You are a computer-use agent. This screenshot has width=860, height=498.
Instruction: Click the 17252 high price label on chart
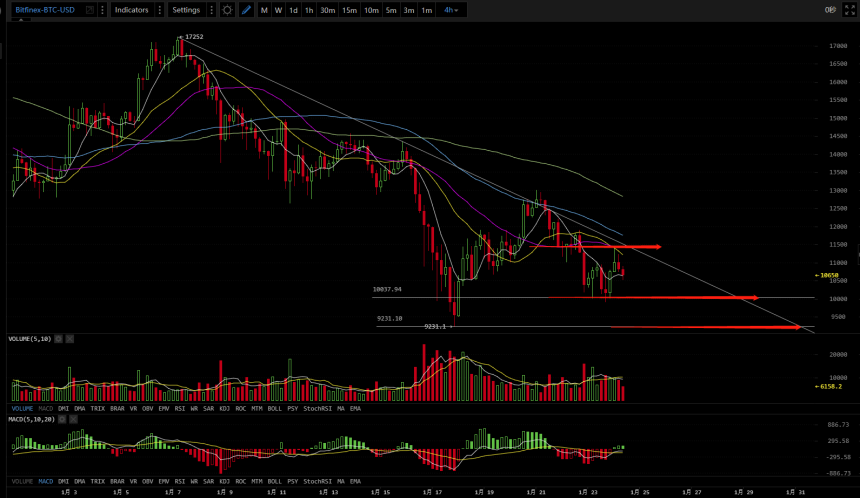[194, 37]
